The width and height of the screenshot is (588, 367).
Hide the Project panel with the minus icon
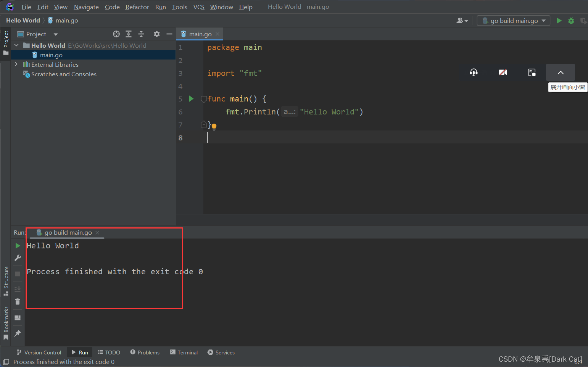tap(169, 34)
